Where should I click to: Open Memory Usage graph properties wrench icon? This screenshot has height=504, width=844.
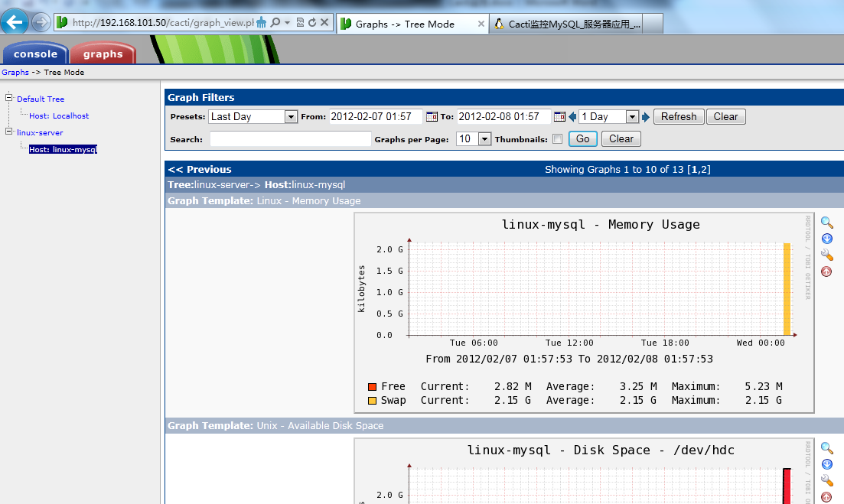click(x=826, y=255)
